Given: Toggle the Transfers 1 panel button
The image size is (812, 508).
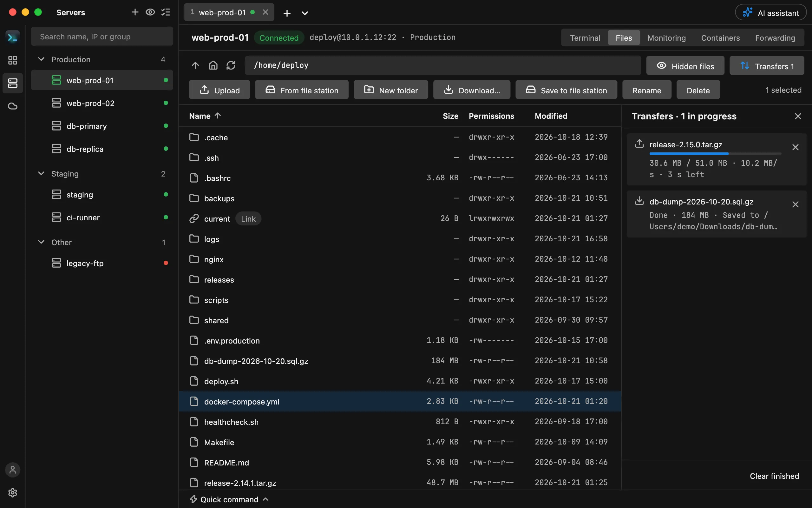Looking at the screenshot, I should tap(767, 65).
